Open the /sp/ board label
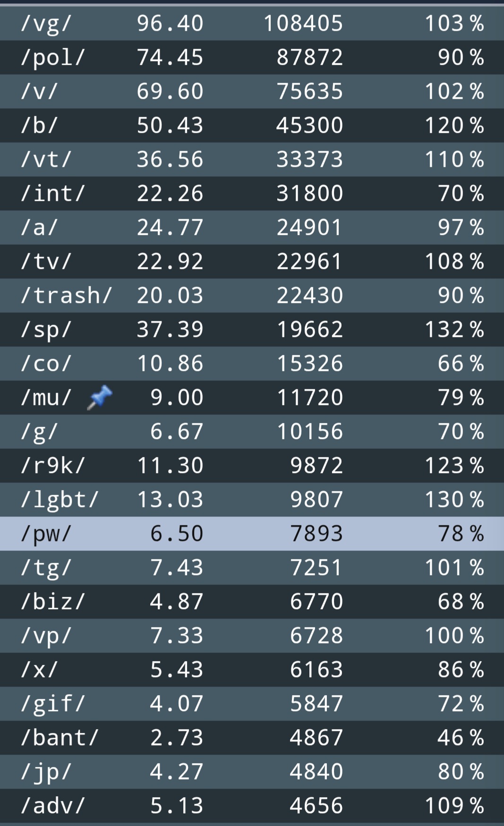This screenshot has height=826, width=504. coord(45,330)
